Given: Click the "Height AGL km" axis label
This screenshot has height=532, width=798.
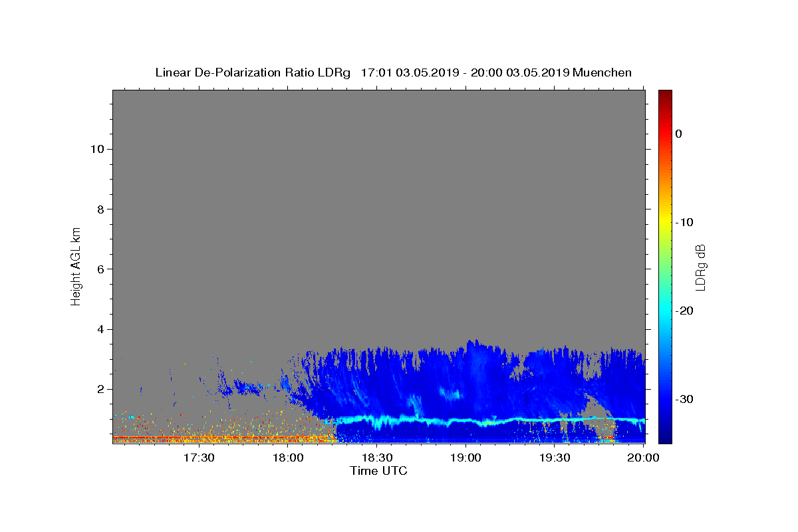Looking at the screenshot, I should pyautogui.click(x=76, y=265).
